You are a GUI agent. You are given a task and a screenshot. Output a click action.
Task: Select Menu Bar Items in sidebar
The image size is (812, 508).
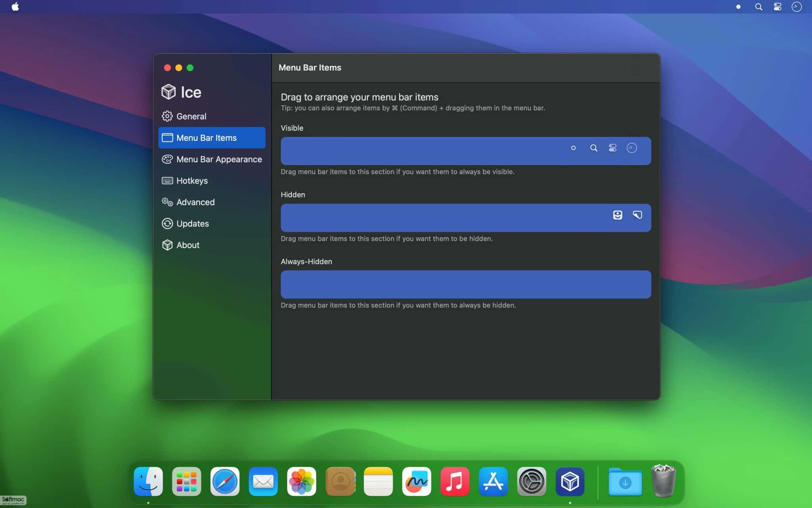tap(212, 138)
